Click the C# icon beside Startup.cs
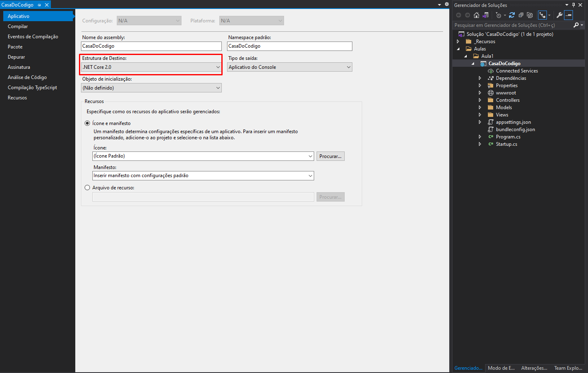Screen dimensions: 588x373 tap(491, 144)
